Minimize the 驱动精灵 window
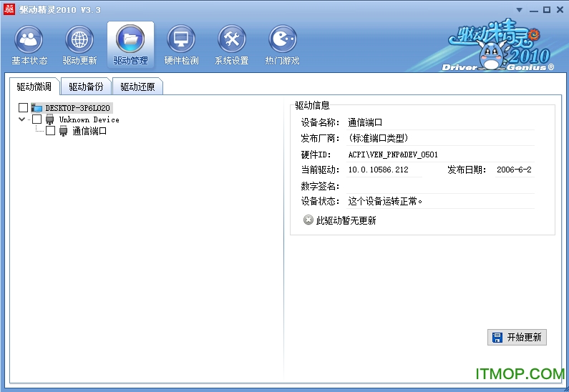The image size is (569, 392). (533, 10)
